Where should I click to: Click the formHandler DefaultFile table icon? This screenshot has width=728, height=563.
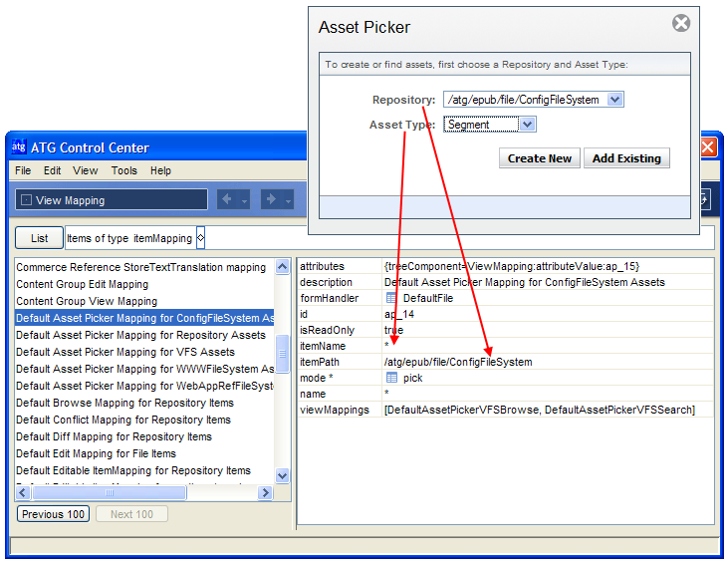click(x=391, y=298)
